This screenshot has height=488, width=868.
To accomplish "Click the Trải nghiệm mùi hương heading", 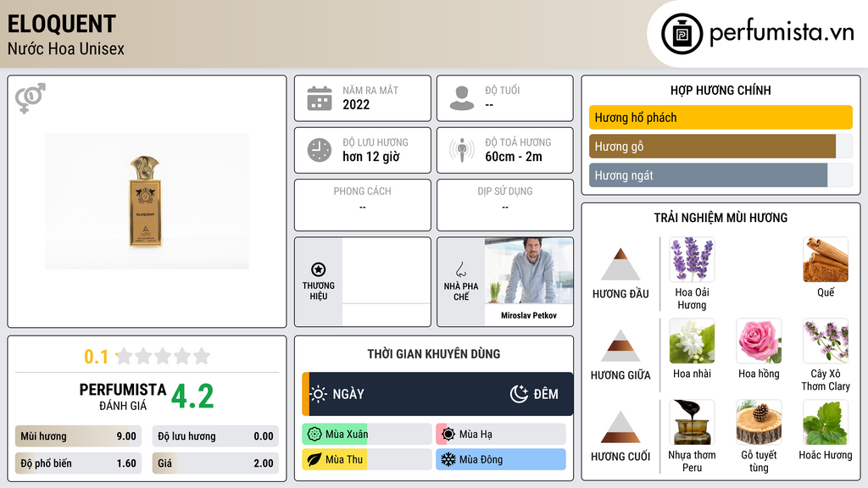I will pyautogui.click(x=721, y=218).
